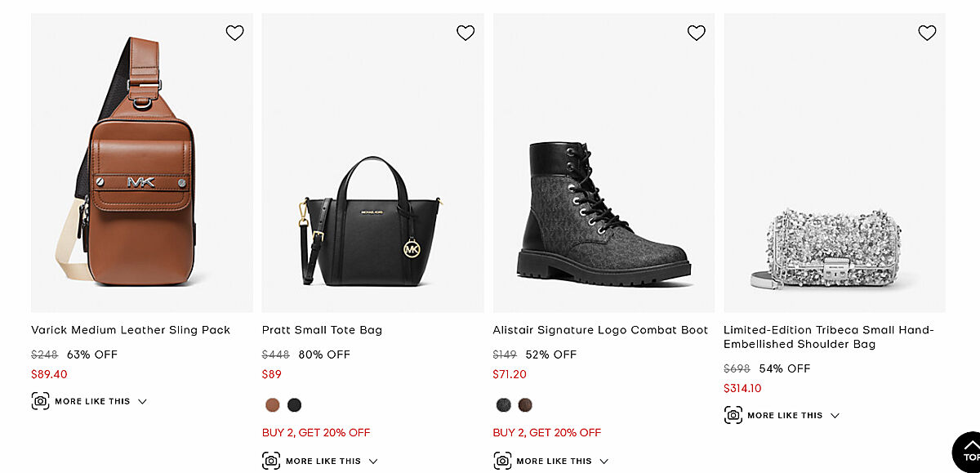Screen dimensions: 980x473
Task: Click camera icon under Alistair Combat Boot
Action: pos(502,461)
